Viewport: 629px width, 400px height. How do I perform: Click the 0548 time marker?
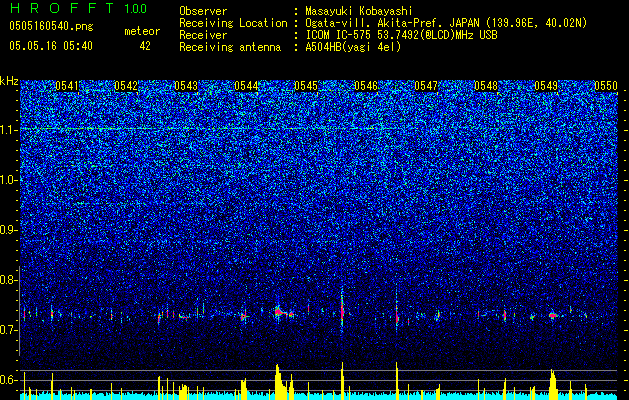486,86
